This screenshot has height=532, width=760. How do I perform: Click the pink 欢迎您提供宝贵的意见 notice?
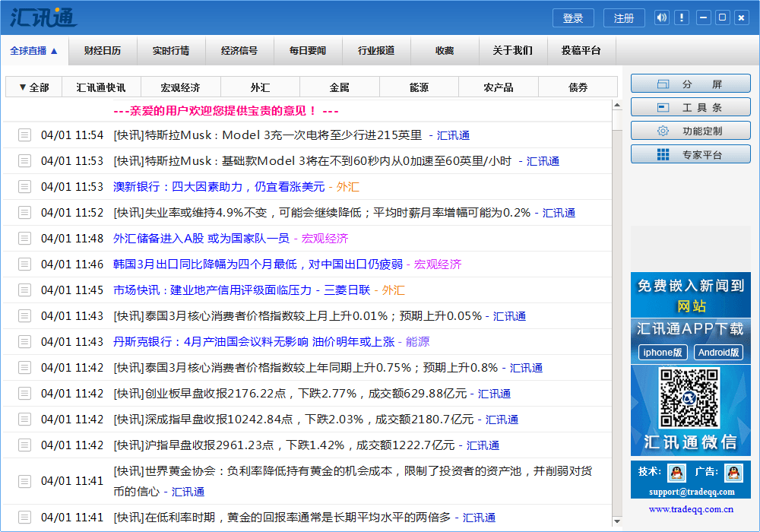click(x=226, y=111)
